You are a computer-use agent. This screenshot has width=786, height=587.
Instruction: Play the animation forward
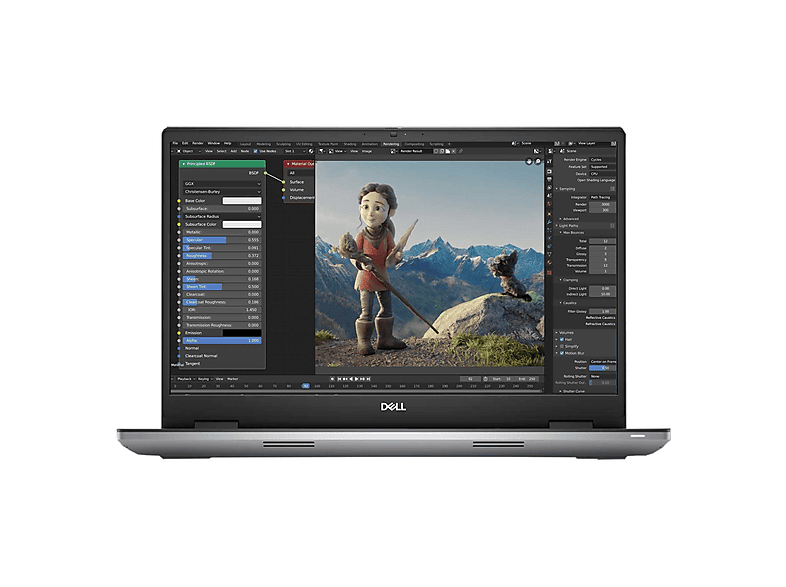coord(357,379)
